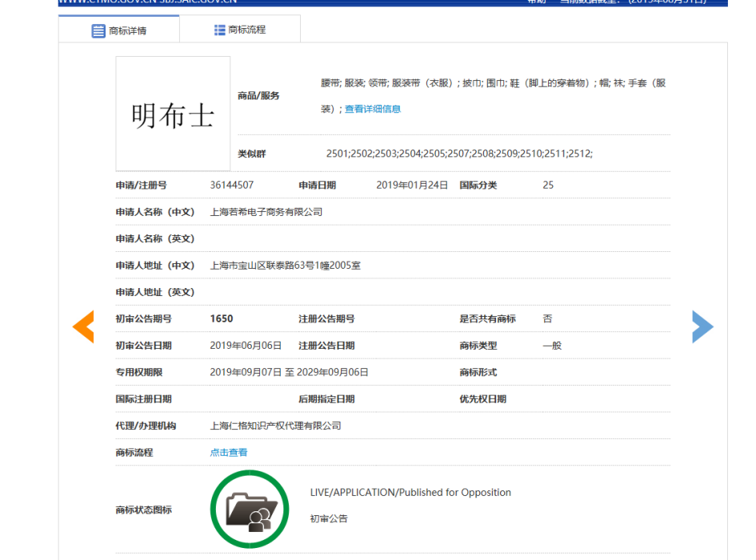This screenshot has width=756, height=560.
Task: Click the 商标状态图标 label
Action: (143, 510)
